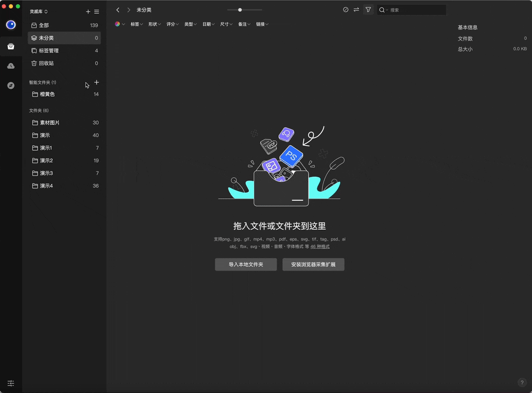532x393 pixels.
Task: Click the swap arrows sort icon
Action: [356, 10]
